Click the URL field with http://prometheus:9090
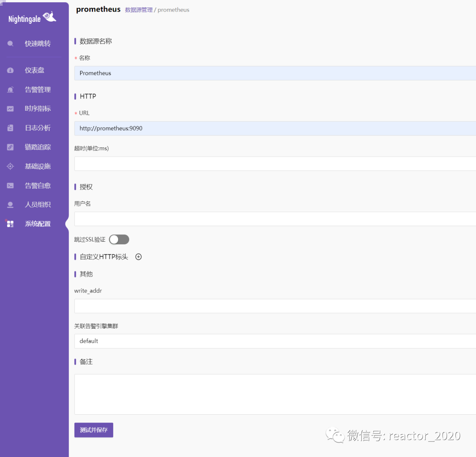The width and height of the screenshot is (476, 457). 275,128
